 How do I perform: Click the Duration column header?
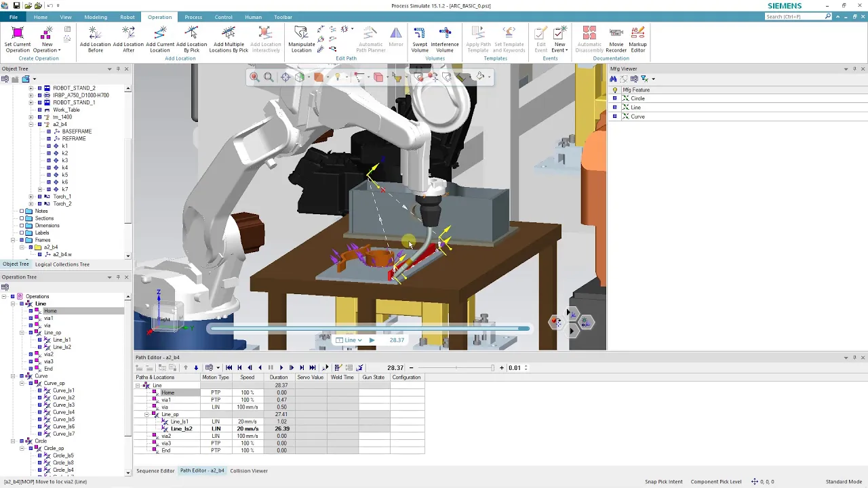[x=279, y=378]
